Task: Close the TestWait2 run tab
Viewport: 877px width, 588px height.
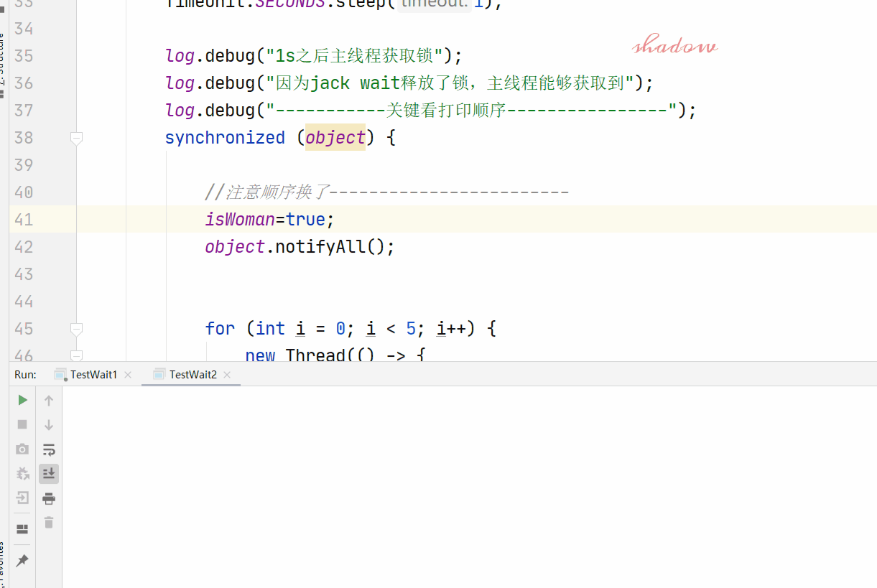Action: coord(227,375)
